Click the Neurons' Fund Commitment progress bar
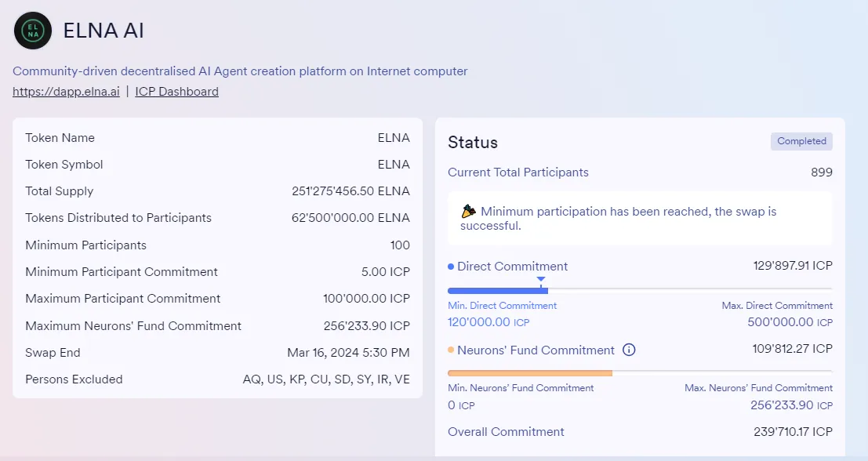The height and width of the screenshot is (461, 868). (639, 372)
